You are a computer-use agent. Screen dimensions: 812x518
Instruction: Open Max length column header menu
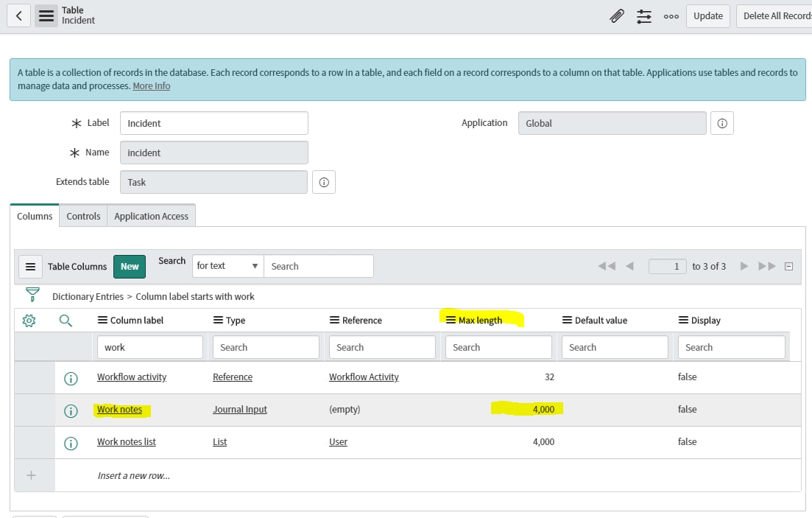(451, 321)
